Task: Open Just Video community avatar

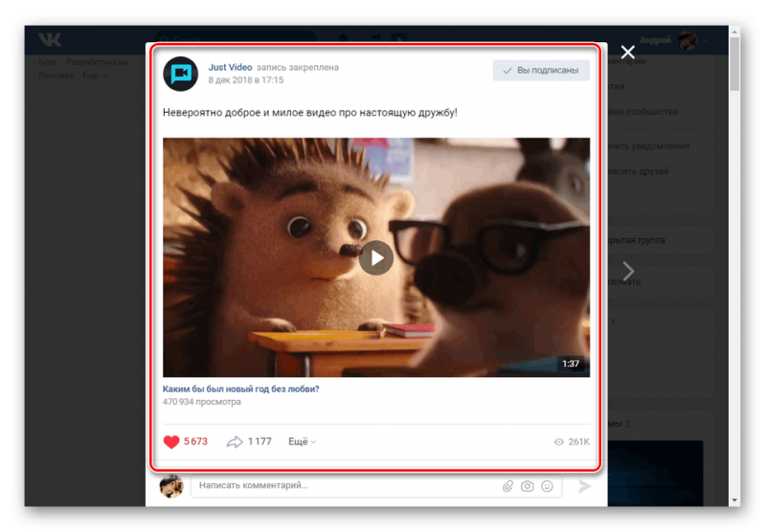Action: [180, 74]
